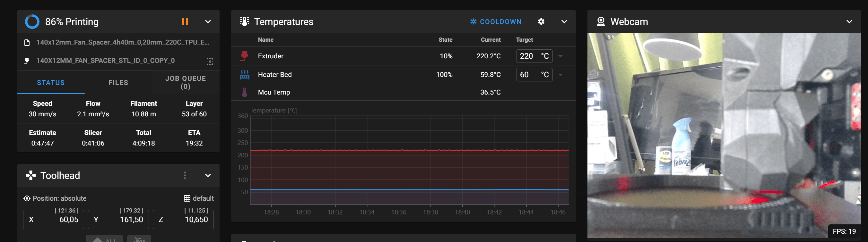This screenshot has width=868, height=242.
Task: Open the Heater Bed temperature presets dropdown
Action: point(560,75)
